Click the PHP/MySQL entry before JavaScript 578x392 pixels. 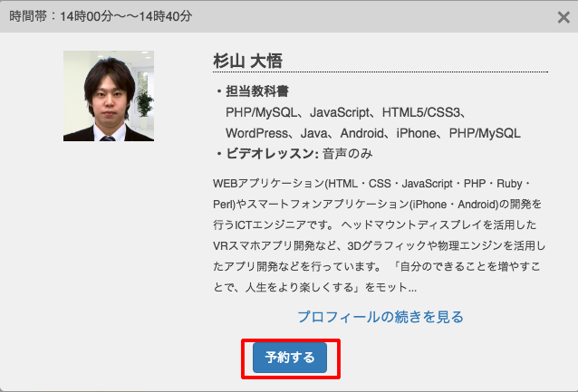pos(261,112)
